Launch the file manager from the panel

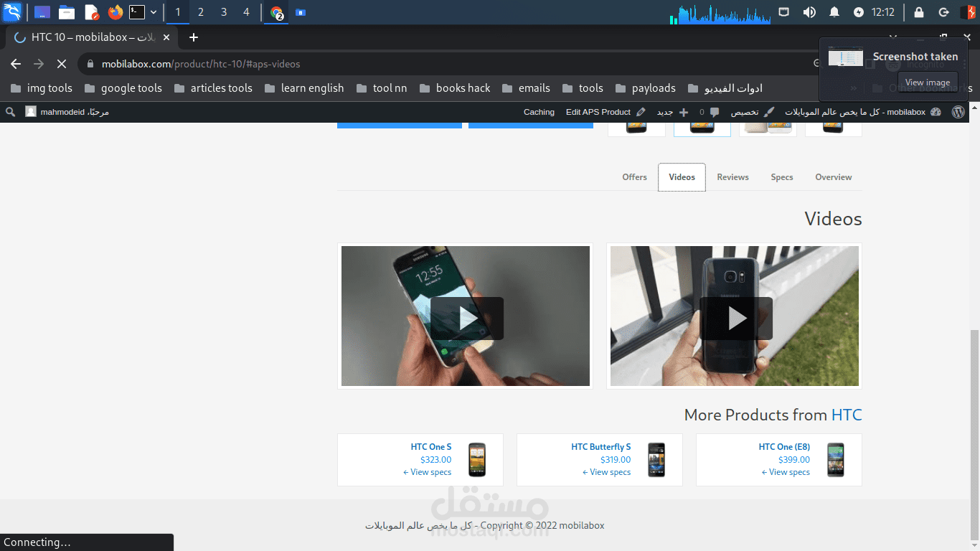tap(67, 12)
